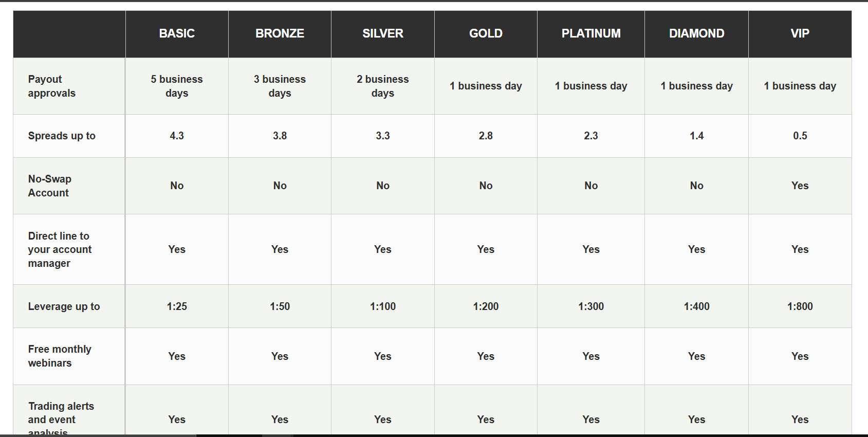Select the SILVER column header
The width and height of the screenshot is (868, 437).
point(383,33)
